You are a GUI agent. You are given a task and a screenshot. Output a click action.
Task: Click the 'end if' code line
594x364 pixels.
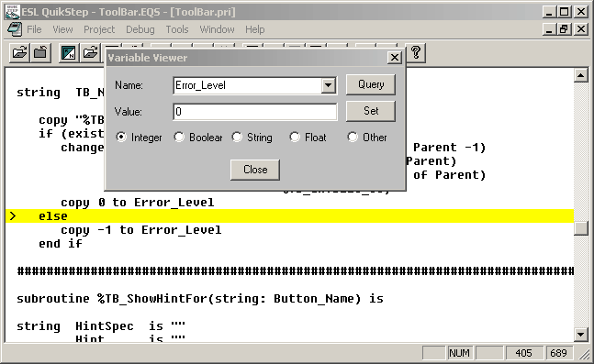click(x=61, y=244)
